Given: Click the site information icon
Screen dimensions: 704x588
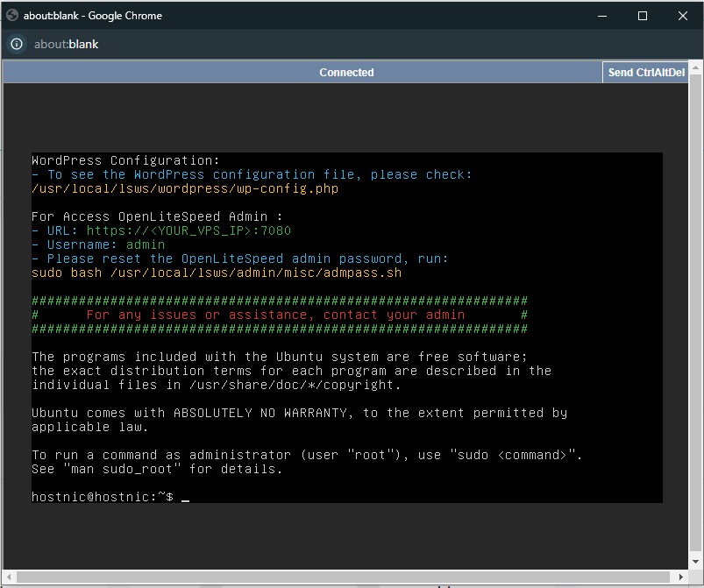Looking at the screenshot, I should (x=17, y=44).
